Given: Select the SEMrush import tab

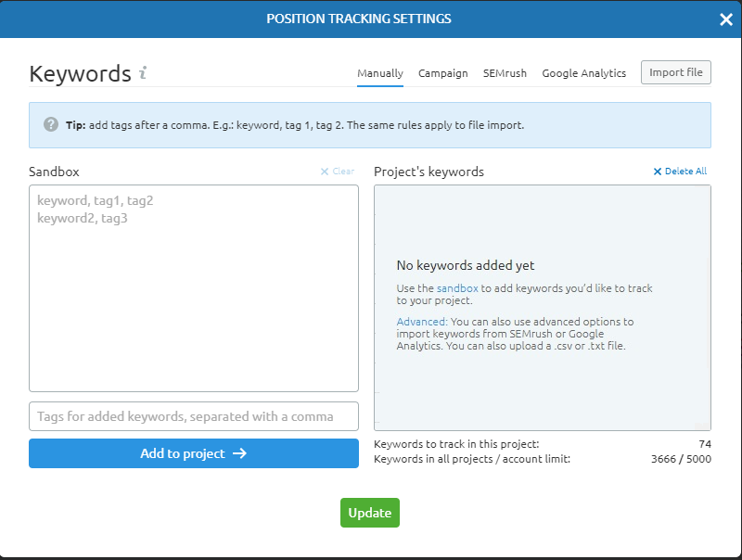Looking at the screenshot, I should [505, 73].
